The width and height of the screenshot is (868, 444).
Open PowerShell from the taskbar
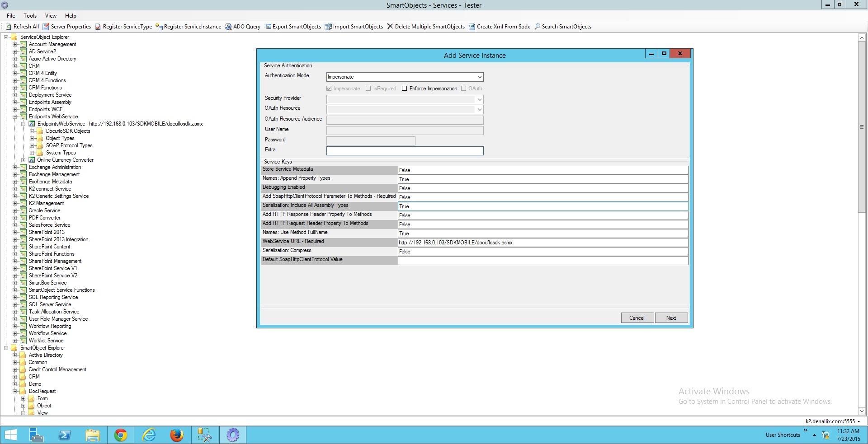[x=65, y=435]
